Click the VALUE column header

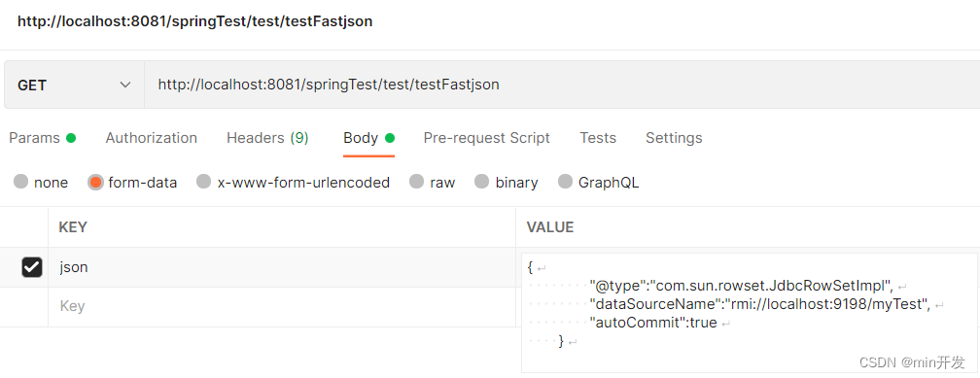coord(550,226)
